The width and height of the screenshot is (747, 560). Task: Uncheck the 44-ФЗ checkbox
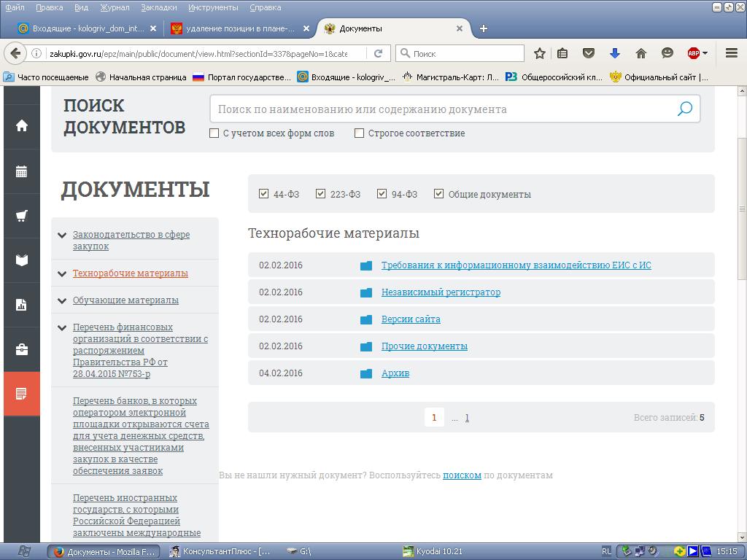tap(264, 194)
